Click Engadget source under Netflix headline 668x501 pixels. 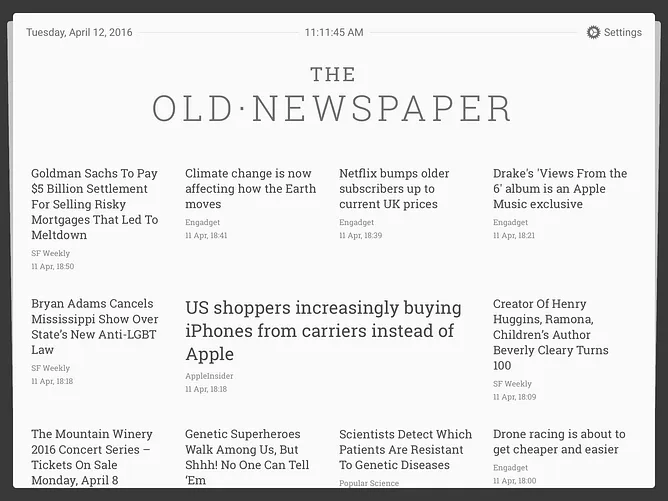(356, 222)
